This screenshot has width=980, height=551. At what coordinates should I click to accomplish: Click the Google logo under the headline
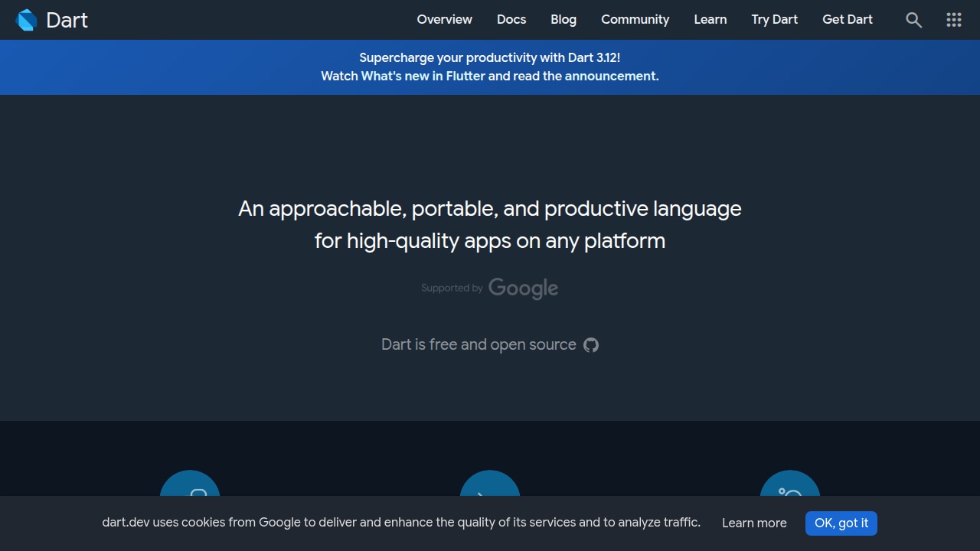coord(523,289)
